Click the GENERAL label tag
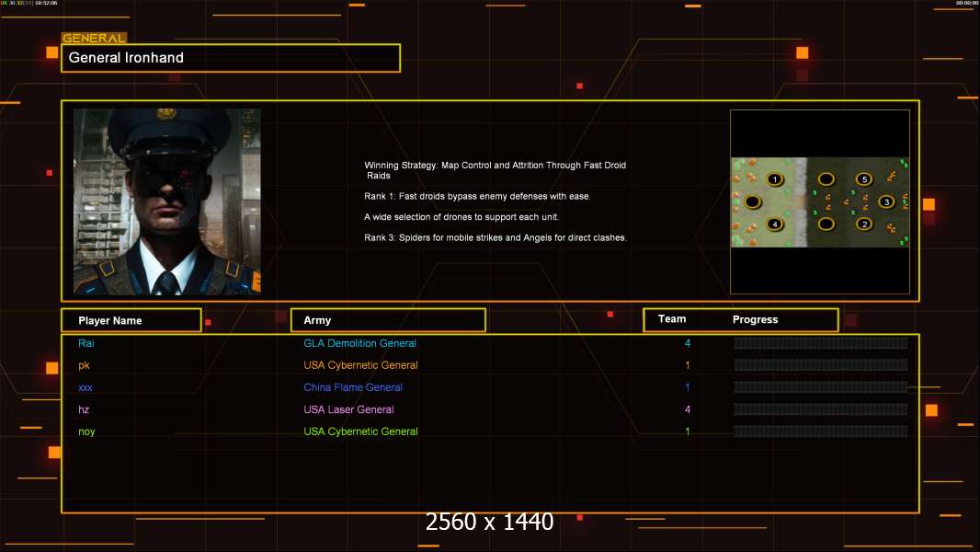This screenshot has width=980, height=552. tap(94, 38)
